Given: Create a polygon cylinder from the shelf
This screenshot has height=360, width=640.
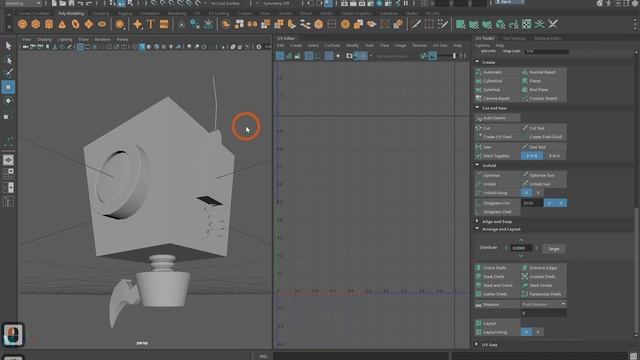Looking at the screenshot, I should 49,24.
